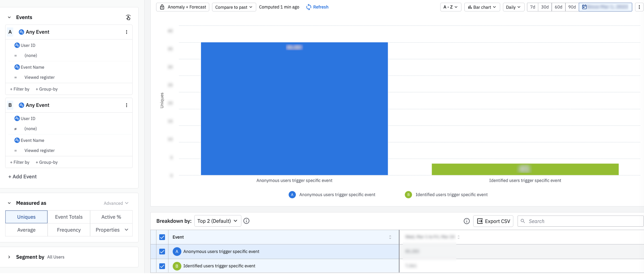Viewport: 644px width, 274px height.
Task: Click the User ID property icon in event B
Action: (17, 118)
